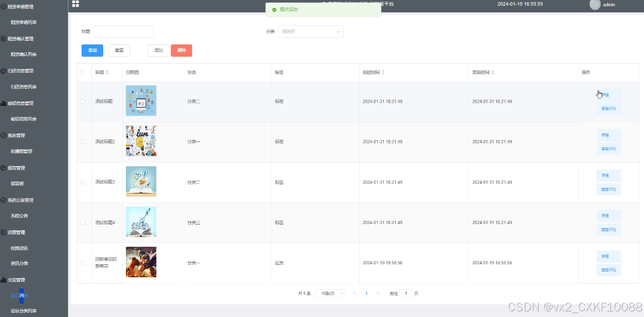Screen dimensions: 644x317
Task: Click the admin user avatar
Action: (595, 4)
